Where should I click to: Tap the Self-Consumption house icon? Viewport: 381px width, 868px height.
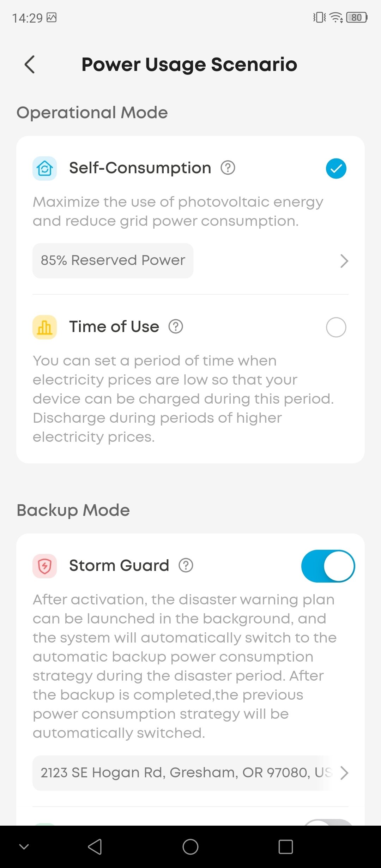(x=45, y=168)
